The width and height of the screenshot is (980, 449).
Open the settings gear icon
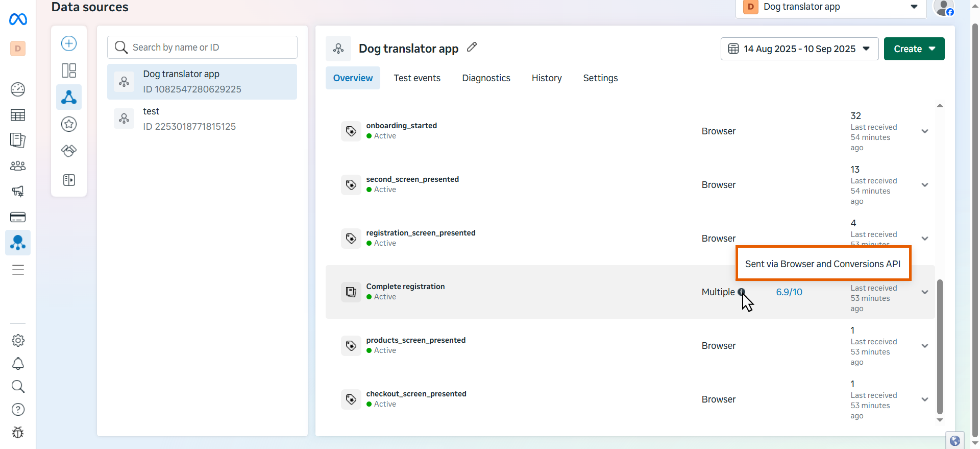[18, 340]
